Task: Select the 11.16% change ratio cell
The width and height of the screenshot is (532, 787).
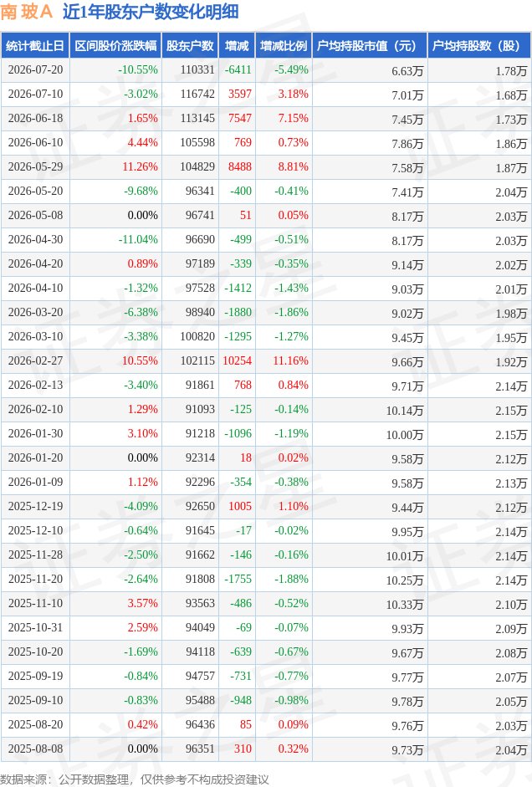Action: tap(290, 360)
